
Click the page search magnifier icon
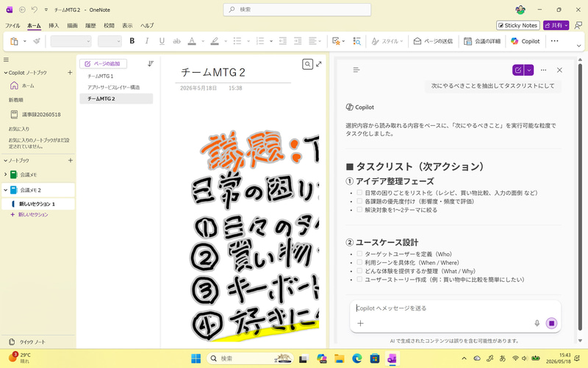click(x=307, y=64)
